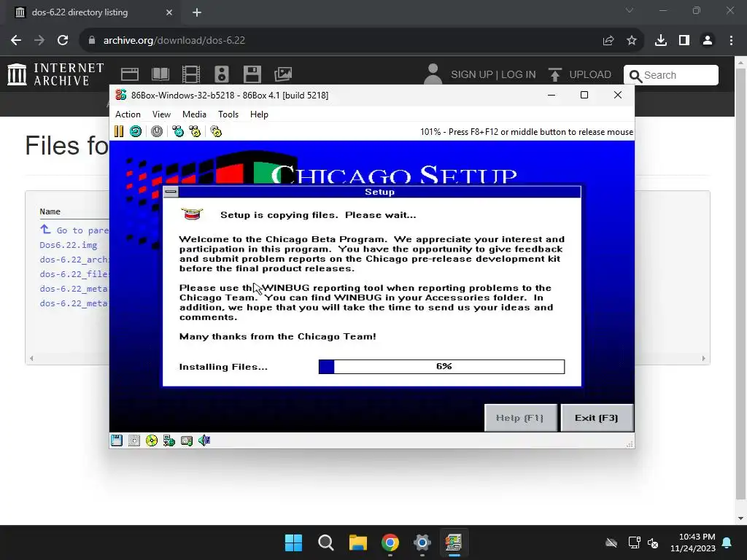This screenshot has height=560, width=747.
Task: Click Go to parent directory link
Action: click(x=74, y=230)
